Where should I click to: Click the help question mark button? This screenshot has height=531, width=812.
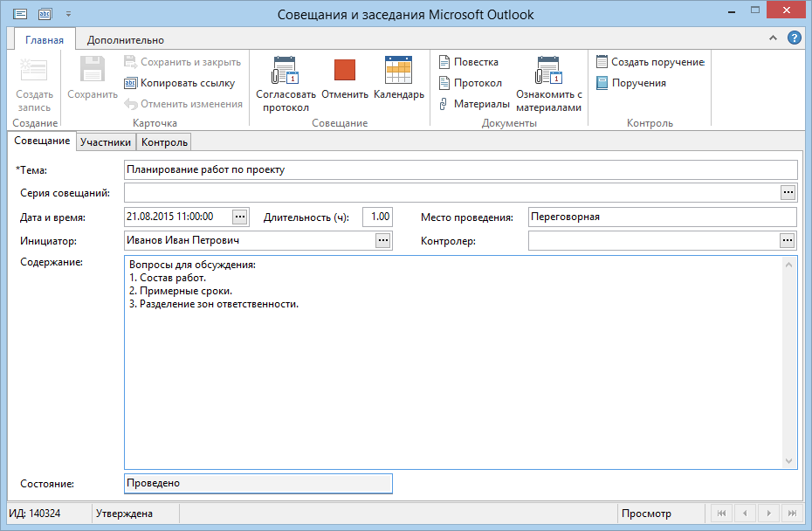794,38
